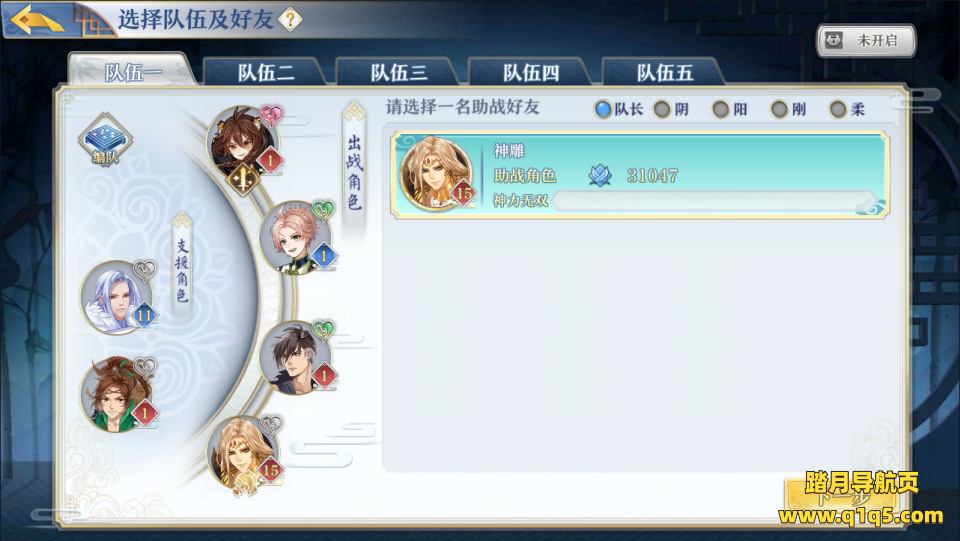Click the blonde level 15 character in team arc
Viewport: 960px width, 541px height.
(243, 453)
